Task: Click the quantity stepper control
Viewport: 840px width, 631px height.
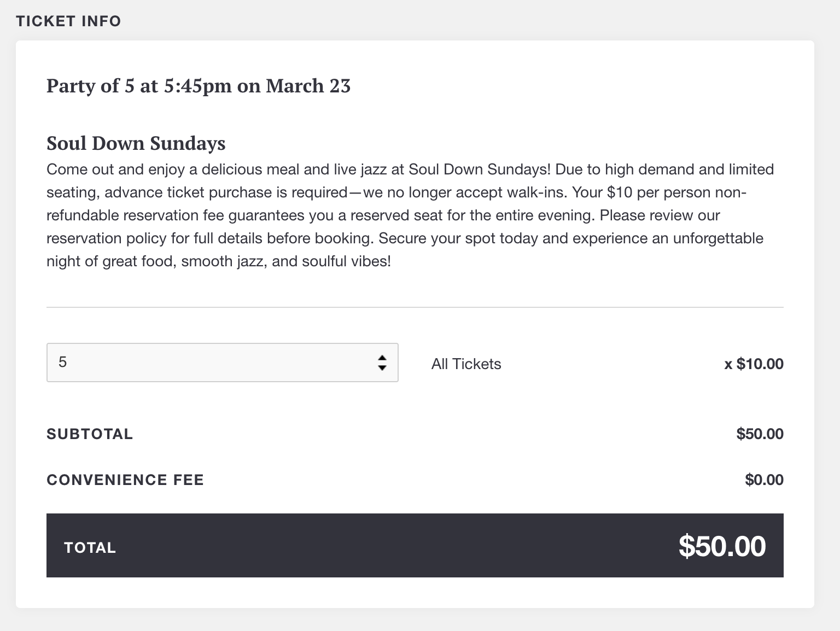Action: point(382,362)
